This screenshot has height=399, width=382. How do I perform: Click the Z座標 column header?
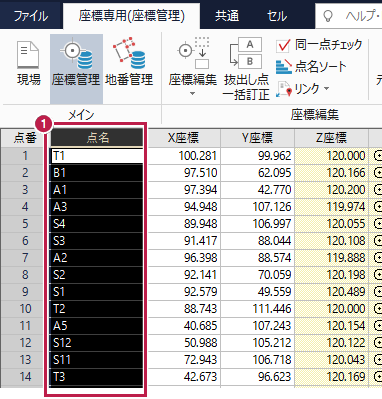tap(331, 138)
